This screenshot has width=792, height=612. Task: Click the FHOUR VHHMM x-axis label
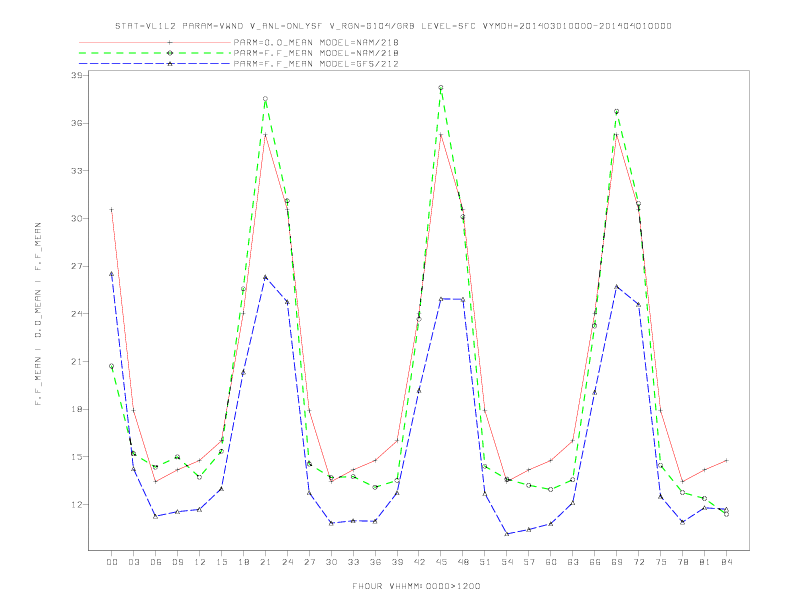click(x=416, y=586)
